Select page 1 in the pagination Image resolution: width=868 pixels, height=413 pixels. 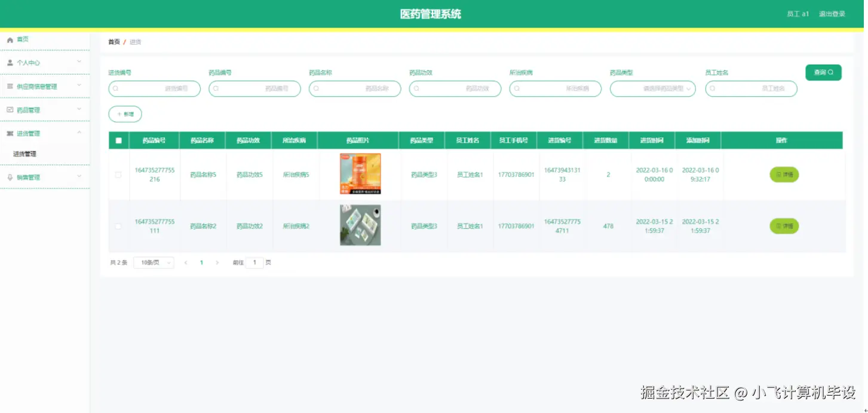coord(201,262)
